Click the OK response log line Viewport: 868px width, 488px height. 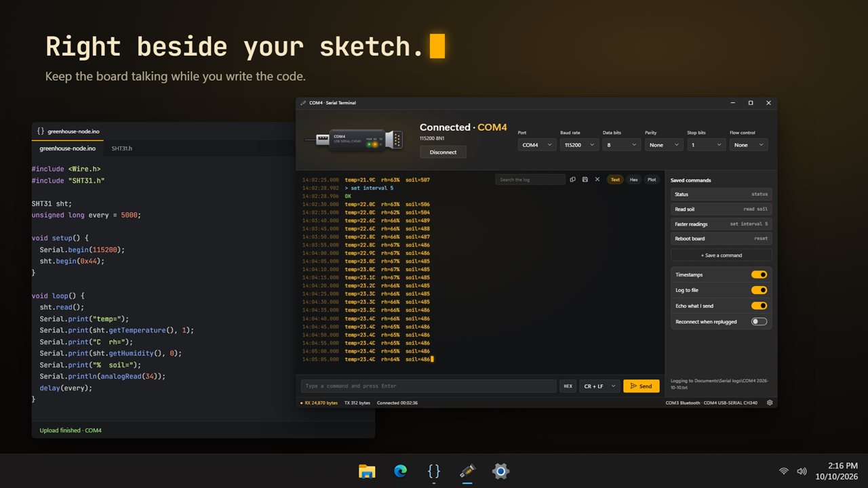pyautogui.click(x=348, y=196)
